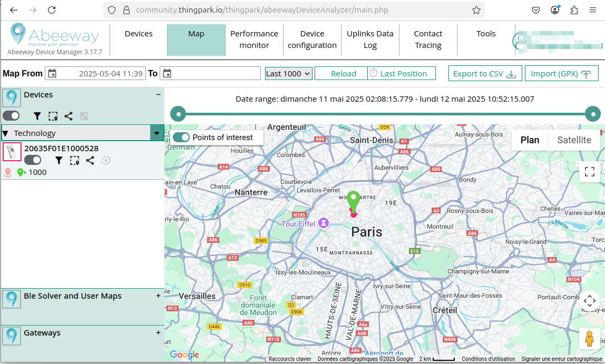
Task: Click Raccourcis clavier on map
Action: [290, 359]
